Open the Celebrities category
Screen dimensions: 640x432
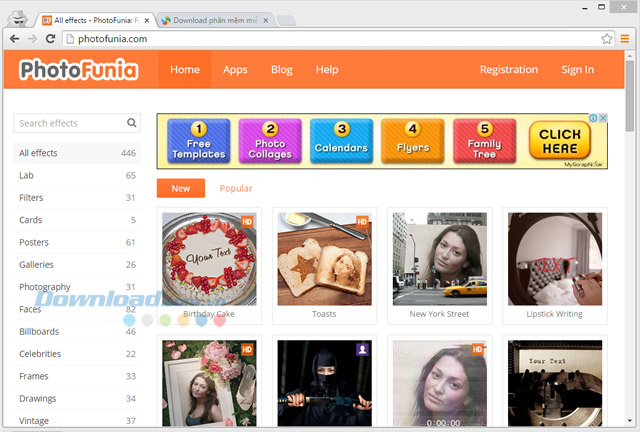click(x=77, y=354)
